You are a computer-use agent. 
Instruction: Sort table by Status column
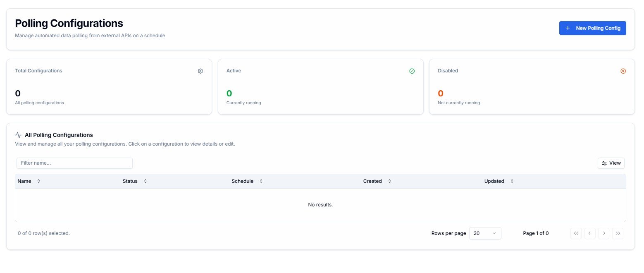[135, 181]
